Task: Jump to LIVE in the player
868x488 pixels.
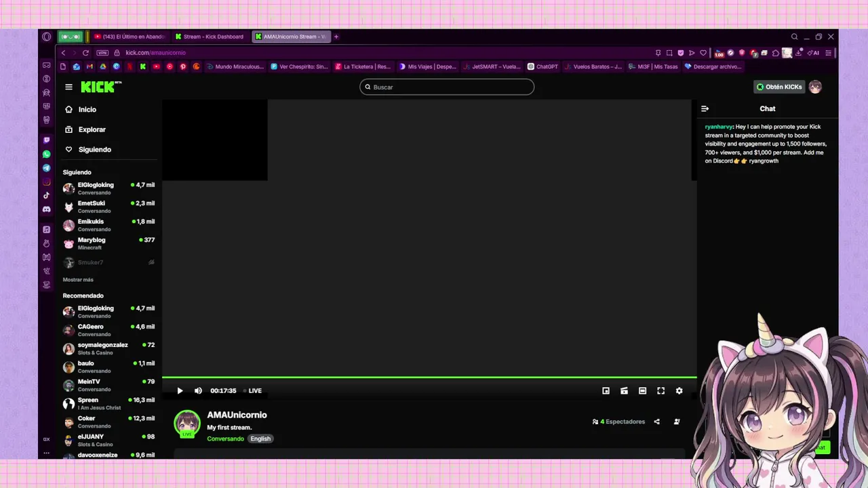Action: click(252, 390)
